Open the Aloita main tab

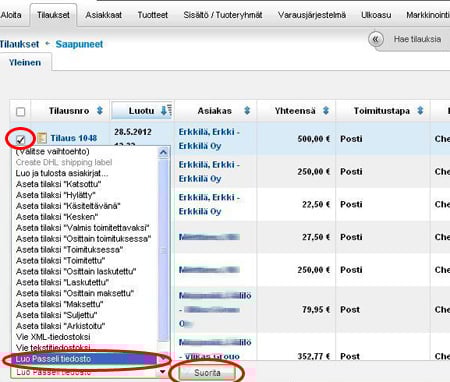tap(11, 15)
